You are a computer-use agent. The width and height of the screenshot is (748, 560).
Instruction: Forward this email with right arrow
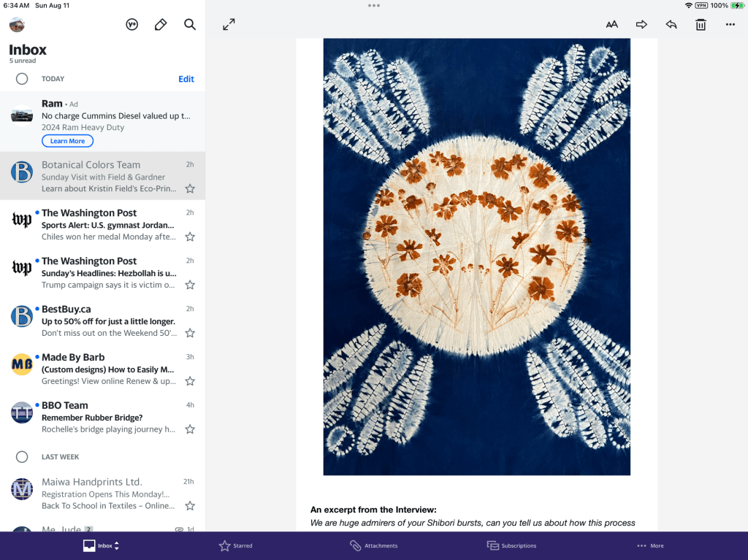(641, 25)
